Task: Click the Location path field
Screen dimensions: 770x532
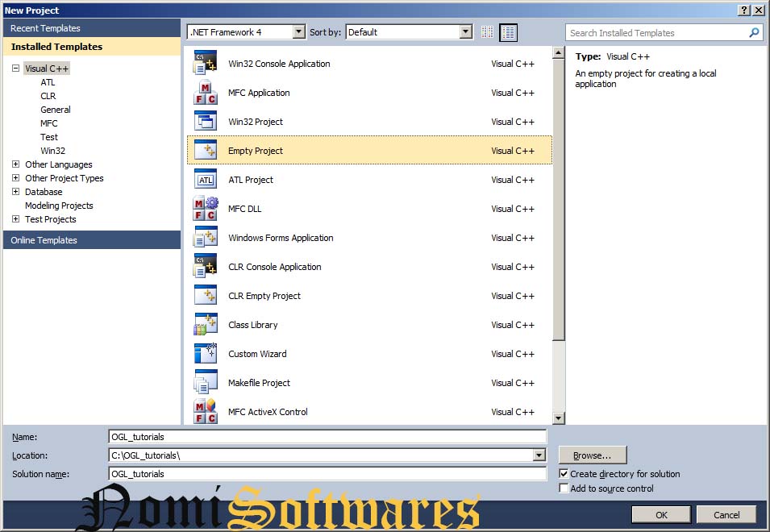Action: click(321, 455)
